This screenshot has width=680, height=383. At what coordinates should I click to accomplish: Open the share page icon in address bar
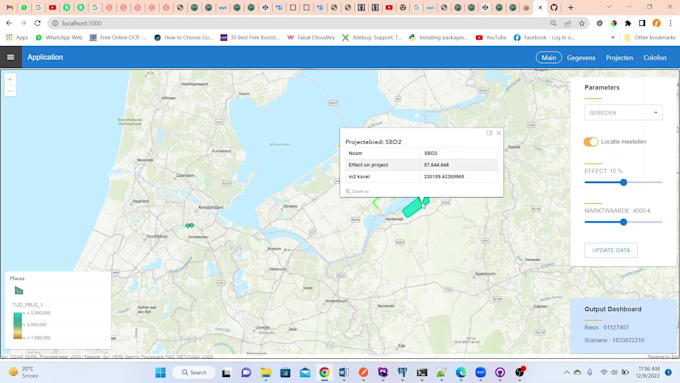pos(567,23)
